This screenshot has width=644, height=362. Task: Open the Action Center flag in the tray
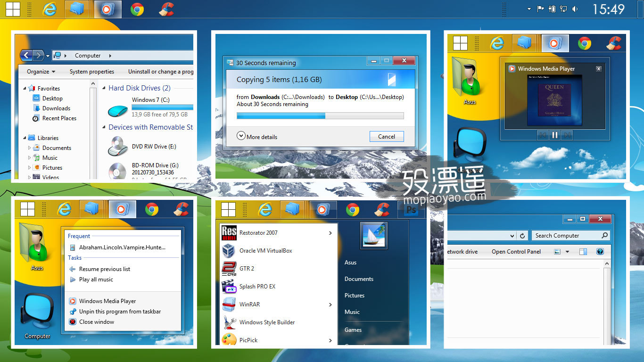click(x=541, y=8)
